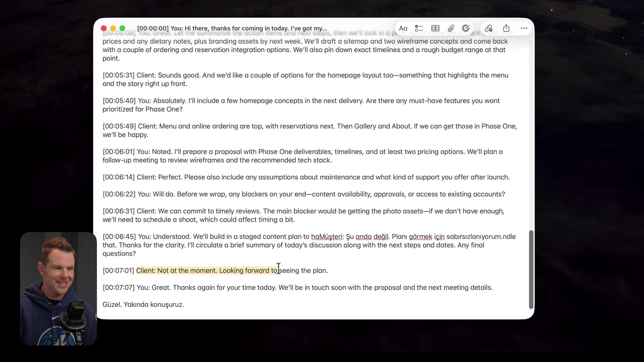The height and width of the screenshot is (362, 644).
Task: Click the note's vertical scrollbar thumb
Action: 531,269
